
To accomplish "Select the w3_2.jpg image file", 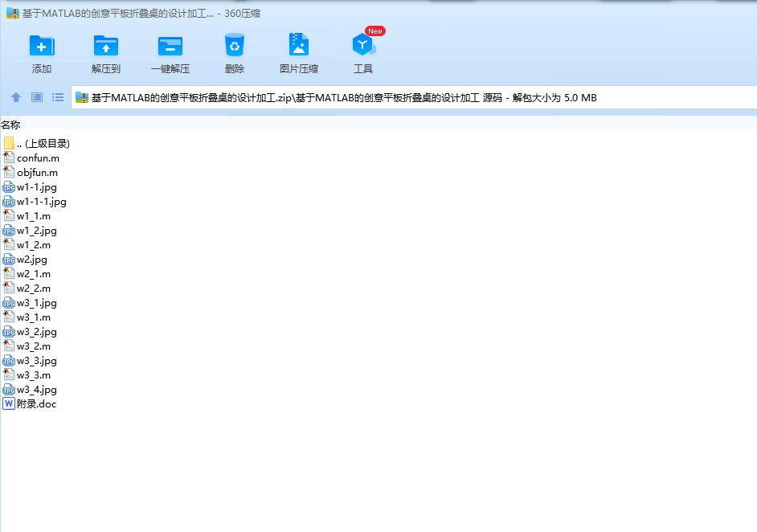I will [x=30, y=332].
